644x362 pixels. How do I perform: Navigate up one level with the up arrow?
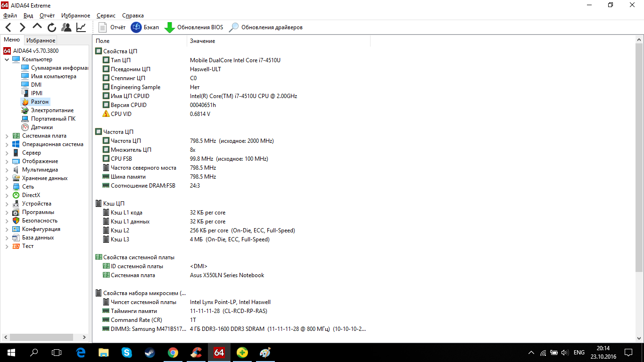coord(37,27)
